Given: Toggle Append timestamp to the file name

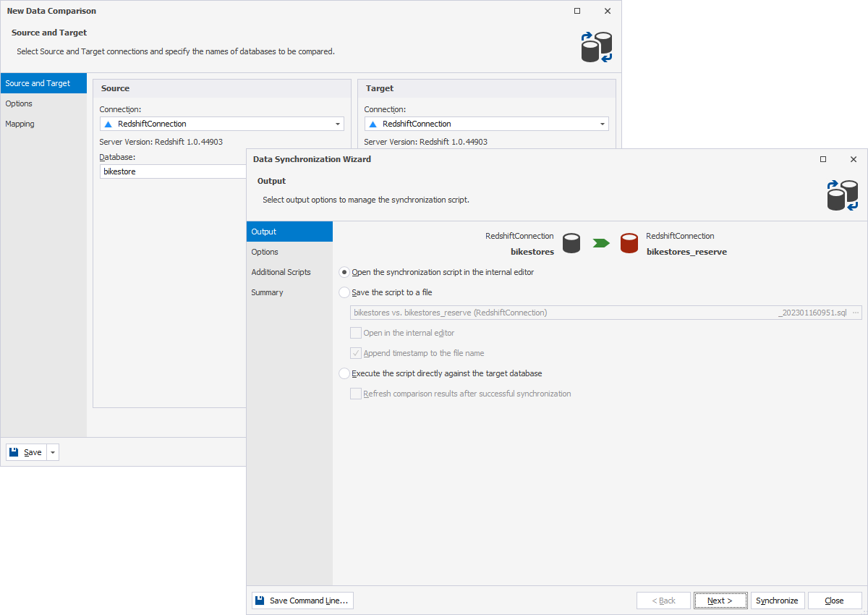Looking at the screenshot, I should tap(356, 353).
